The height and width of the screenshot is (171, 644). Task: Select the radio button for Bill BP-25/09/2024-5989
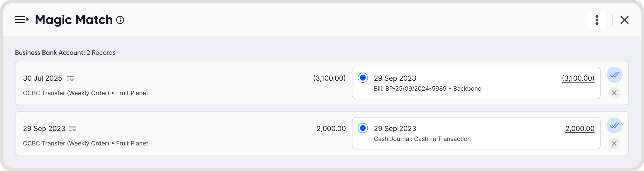tap(363, 78)
